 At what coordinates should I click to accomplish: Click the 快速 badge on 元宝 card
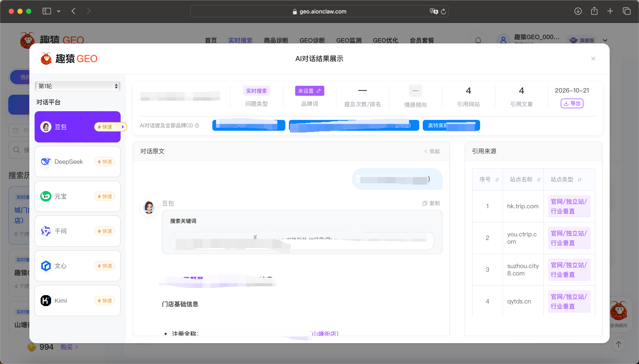(105, 197)
